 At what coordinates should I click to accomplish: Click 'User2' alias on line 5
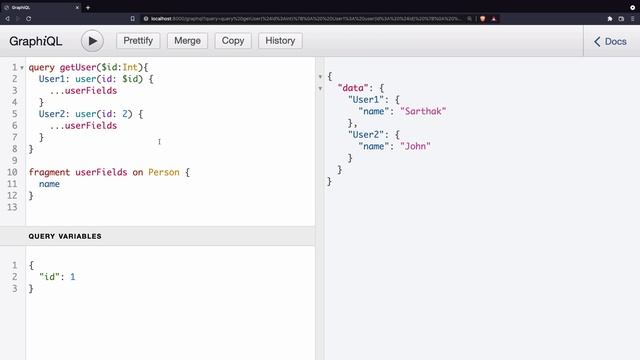(x=52, y=114)
